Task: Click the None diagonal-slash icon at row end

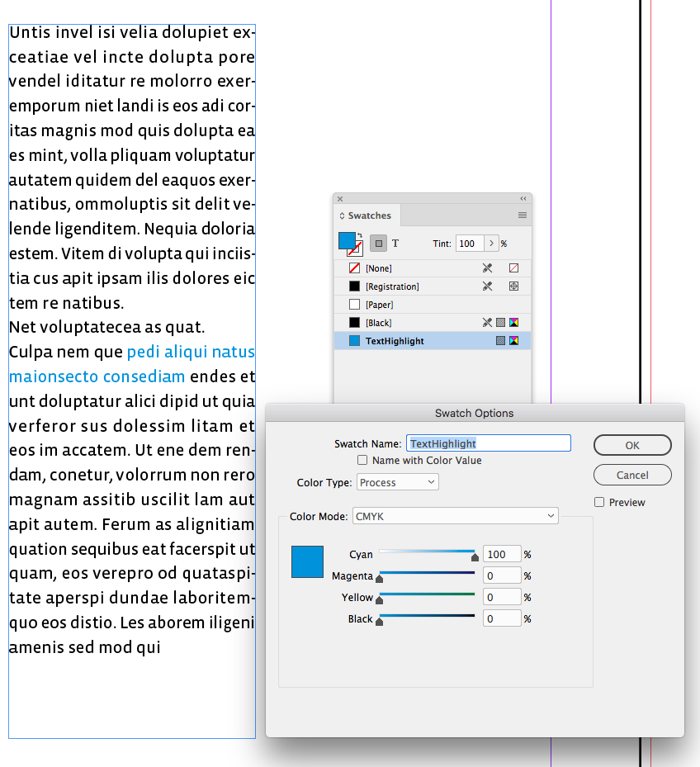Action: click(512, 268)
